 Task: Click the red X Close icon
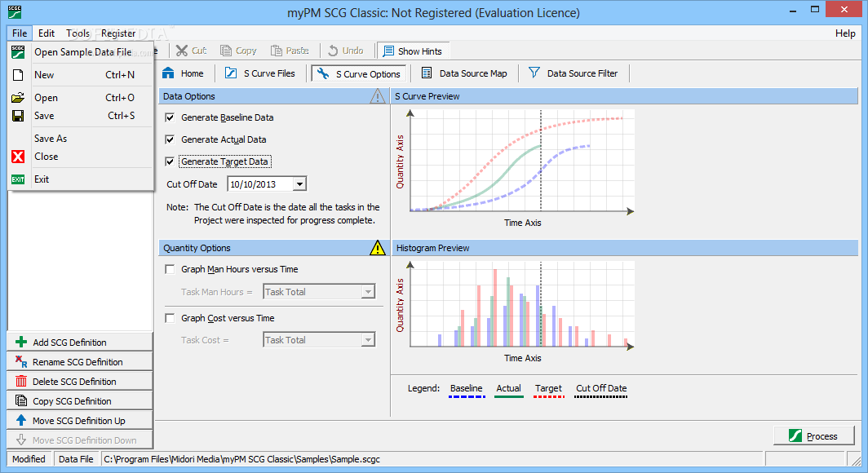click(18, 157)
